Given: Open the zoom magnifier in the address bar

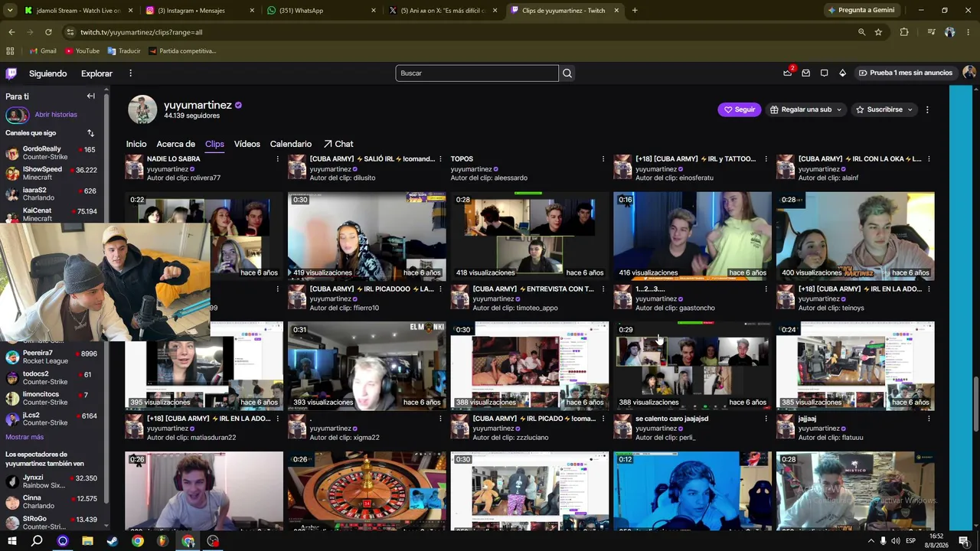Looking at the screenshot, I should [x=861, y=32].
